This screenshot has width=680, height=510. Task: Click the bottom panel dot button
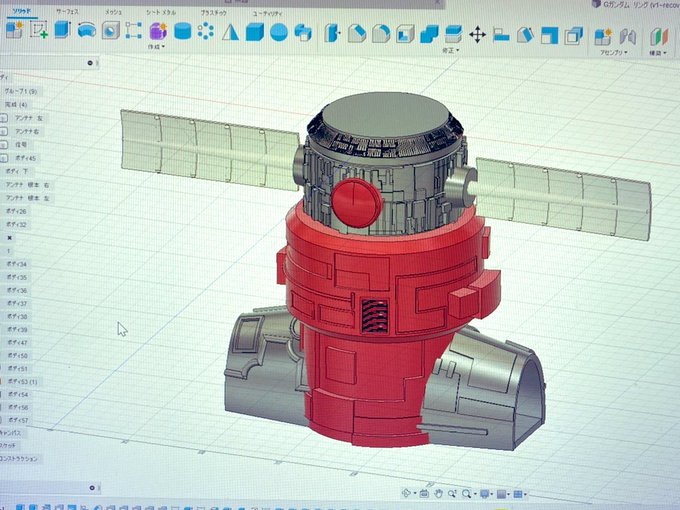(x=92, y=488)
